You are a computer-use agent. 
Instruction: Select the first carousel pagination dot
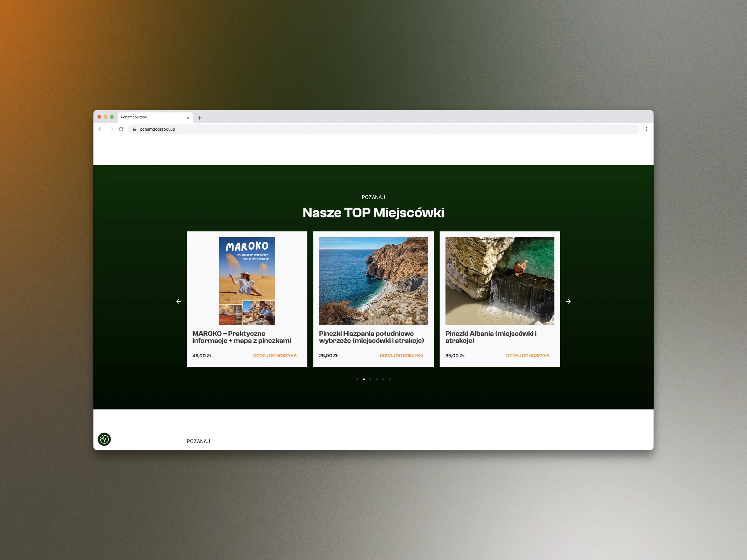click(357, 379)
